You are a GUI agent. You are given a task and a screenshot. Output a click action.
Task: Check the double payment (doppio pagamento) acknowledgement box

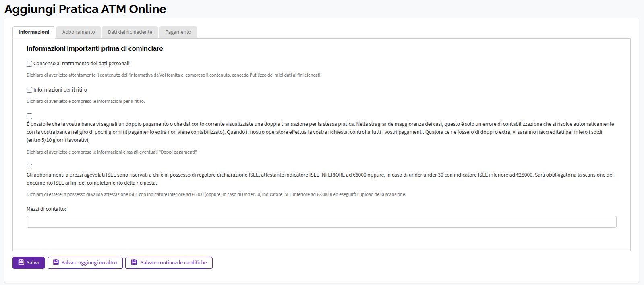[29, 116]
